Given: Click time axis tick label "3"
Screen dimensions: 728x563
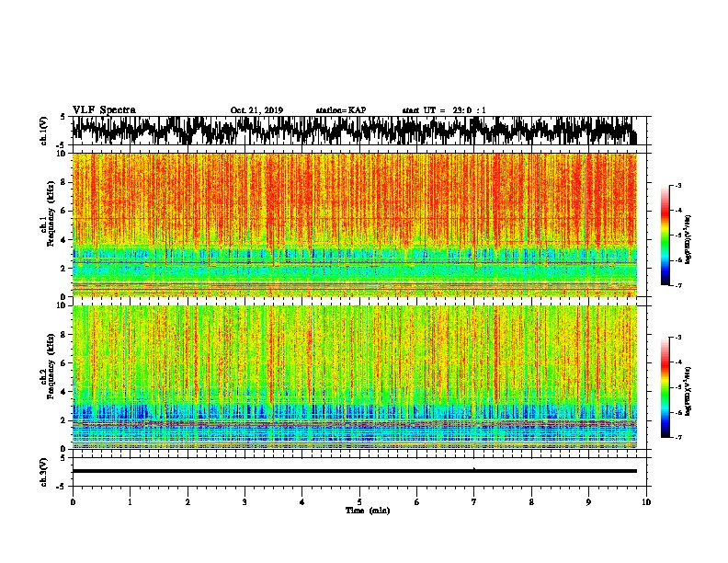Looking at the screenshot, I should (245, 501).
